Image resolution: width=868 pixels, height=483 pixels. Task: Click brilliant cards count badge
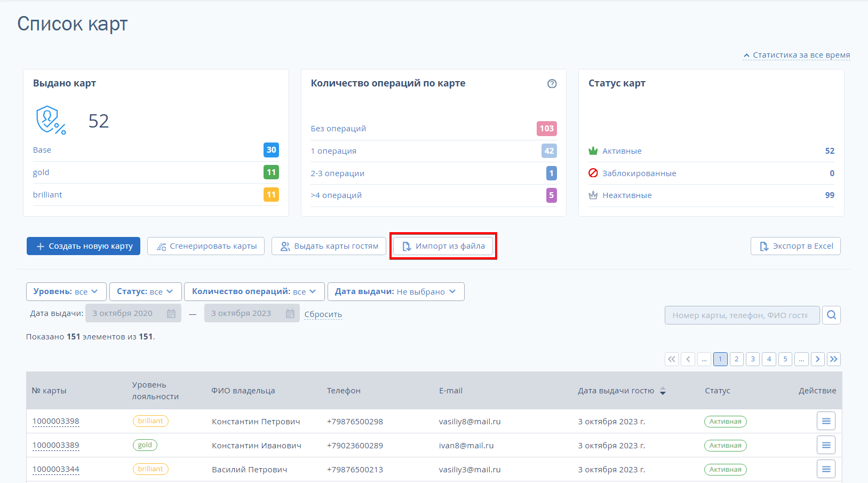coord(271,195)
